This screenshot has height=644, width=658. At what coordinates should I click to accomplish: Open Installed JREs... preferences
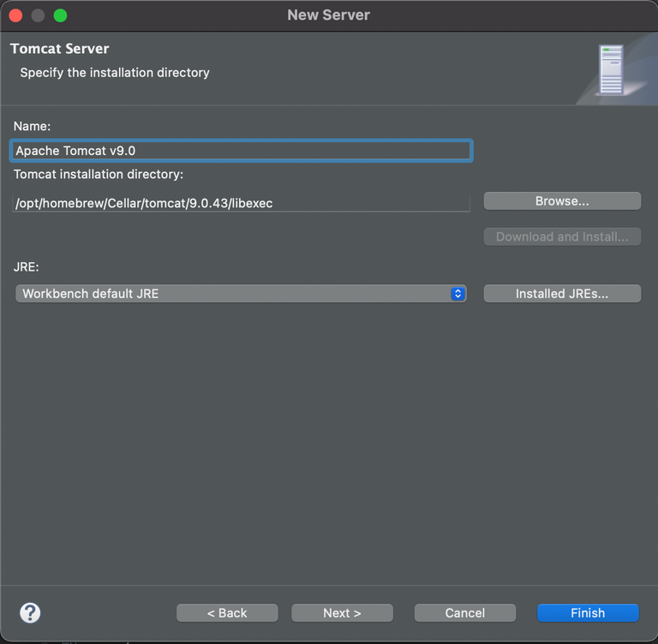point(562,294)
